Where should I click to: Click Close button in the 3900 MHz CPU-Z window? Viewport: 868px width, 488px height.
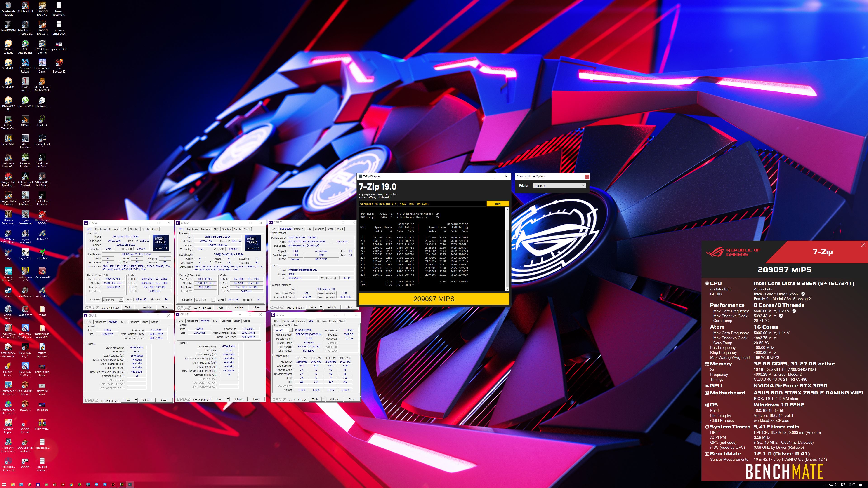[256, 307]
